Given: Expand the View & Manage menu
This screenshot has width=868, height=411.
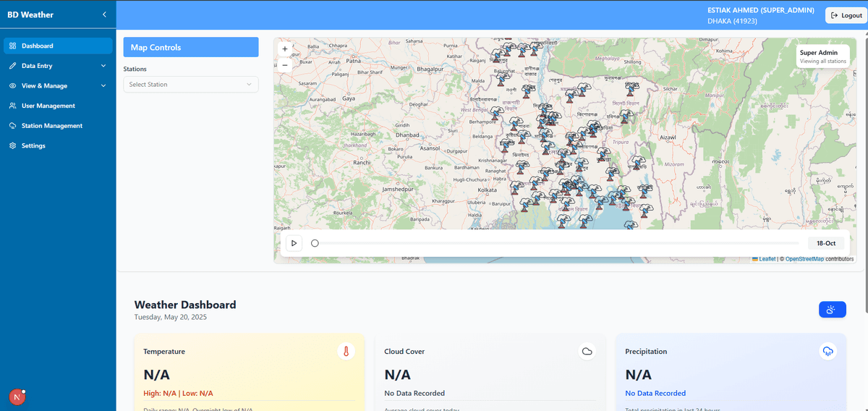Looking at the screenshot, I should click(58, 86).
